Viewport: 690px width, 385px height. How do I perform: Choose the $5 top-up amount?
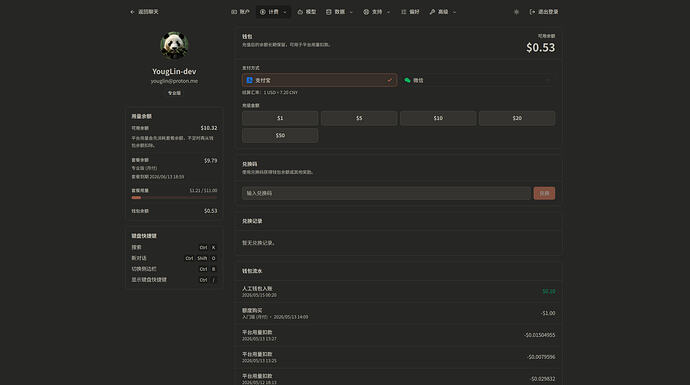359,118
